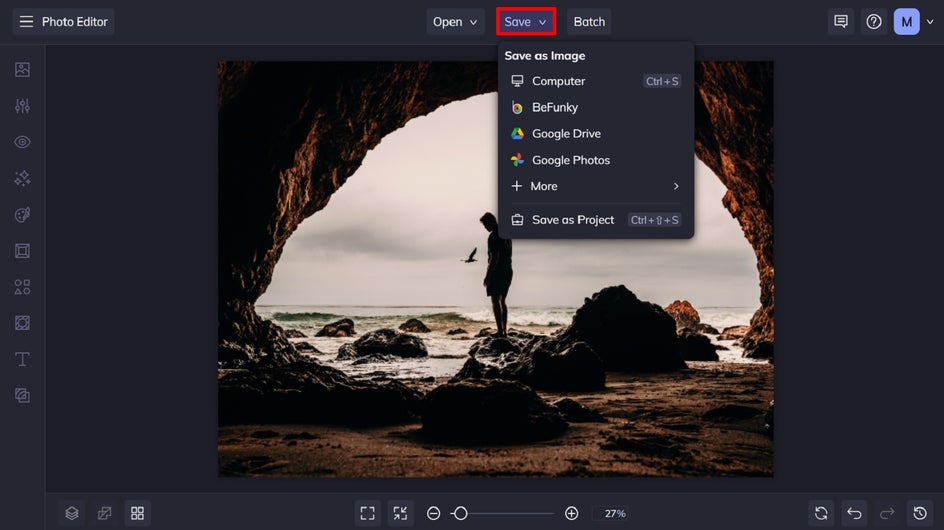Expand the Open dropdown menu
This screenshot has height=530, width=944.
point(455,22)
